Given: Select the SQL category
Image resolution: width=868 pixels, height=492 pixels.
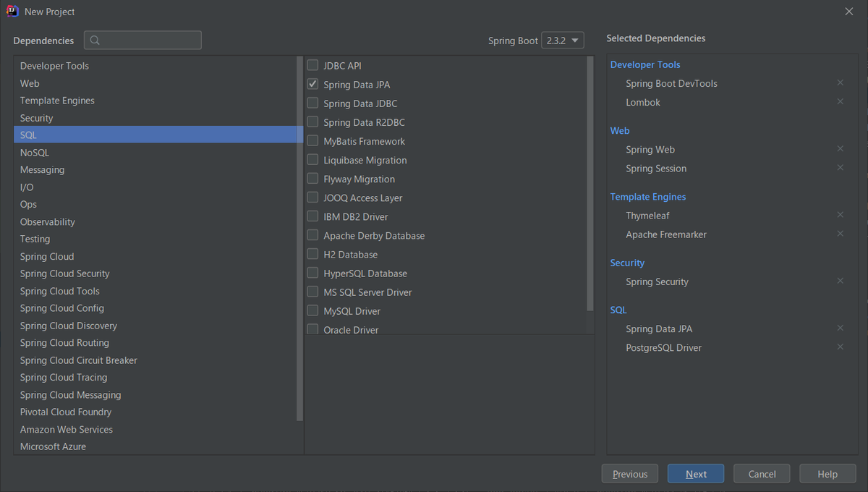Looking at the screenshot, I should (155, 135).
